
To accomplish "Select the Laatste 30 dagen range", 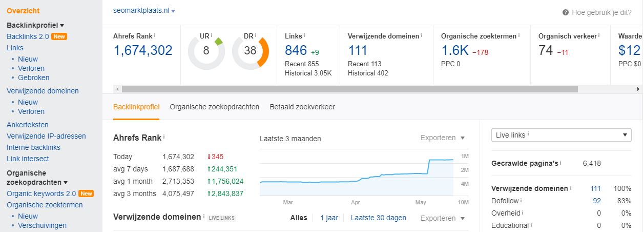I will (x=379, y=218).
